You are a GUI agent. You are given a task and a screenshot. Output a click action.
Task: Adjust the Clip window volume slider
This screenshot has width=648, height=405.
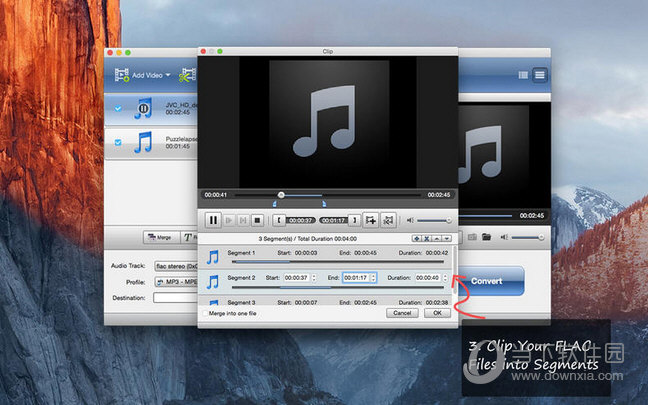click(x=434, y=221)
